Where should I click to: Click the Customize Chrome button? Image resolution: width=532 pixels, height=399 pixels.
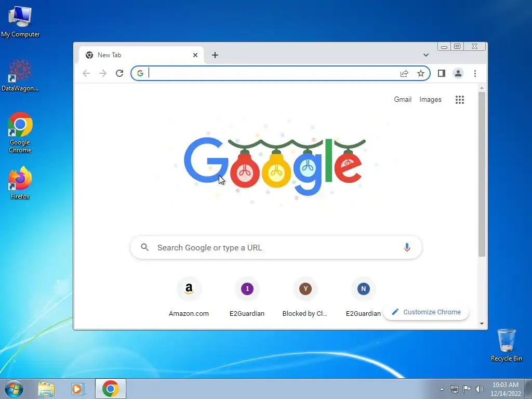pos(426,312)
